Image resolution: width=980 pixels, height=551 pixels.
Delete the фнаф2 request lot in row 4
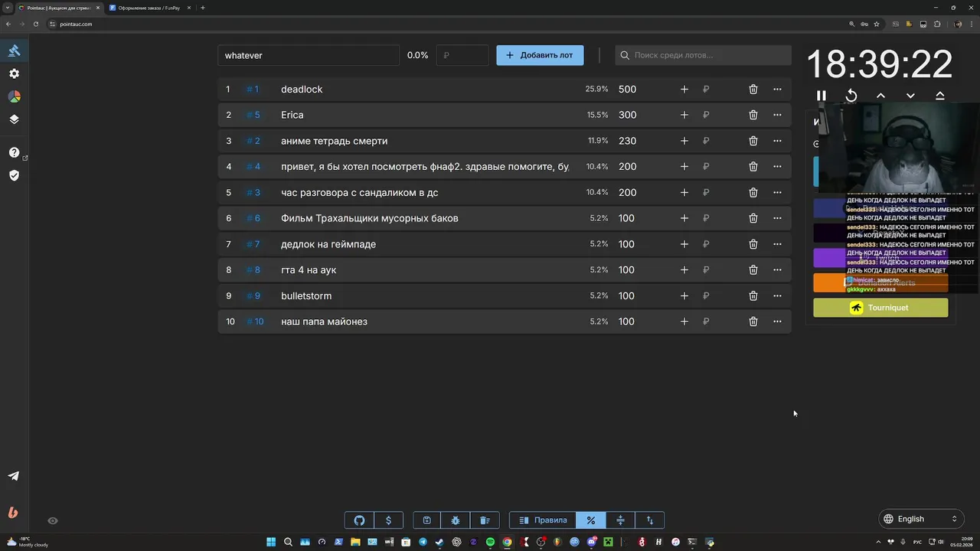(753, 167)
